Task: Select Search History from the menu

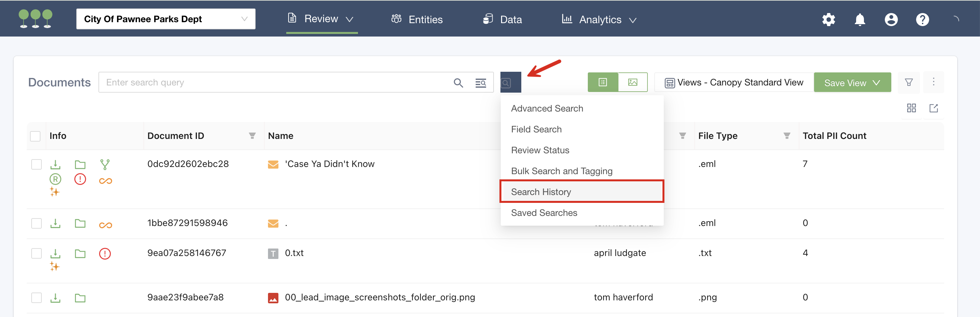Action: (541, 192)
